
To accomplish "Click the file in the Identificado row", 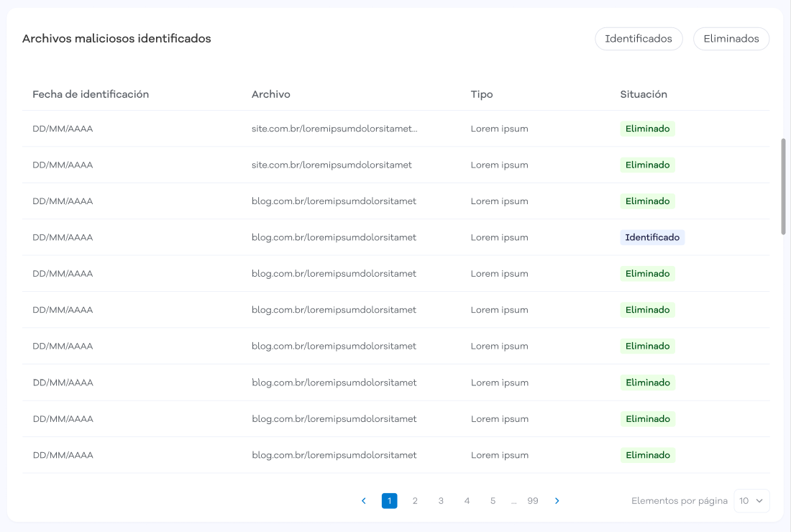I will (334, 237).
